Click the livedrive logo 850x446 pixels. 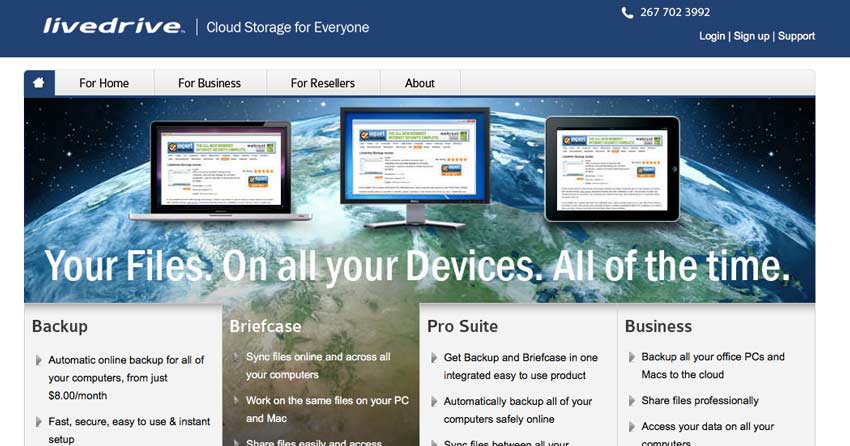(113, 26)
